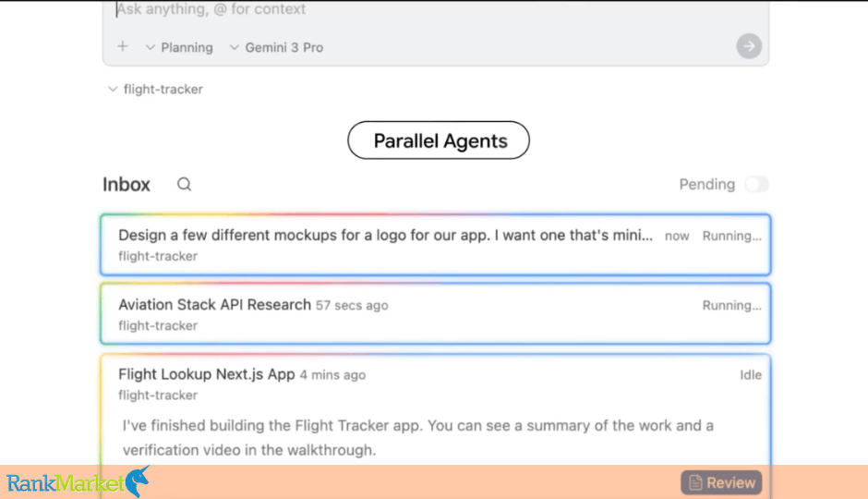This screenshot has width=868, height=499.
Task: Open the Inbox search icon
Action: (184, 184)
